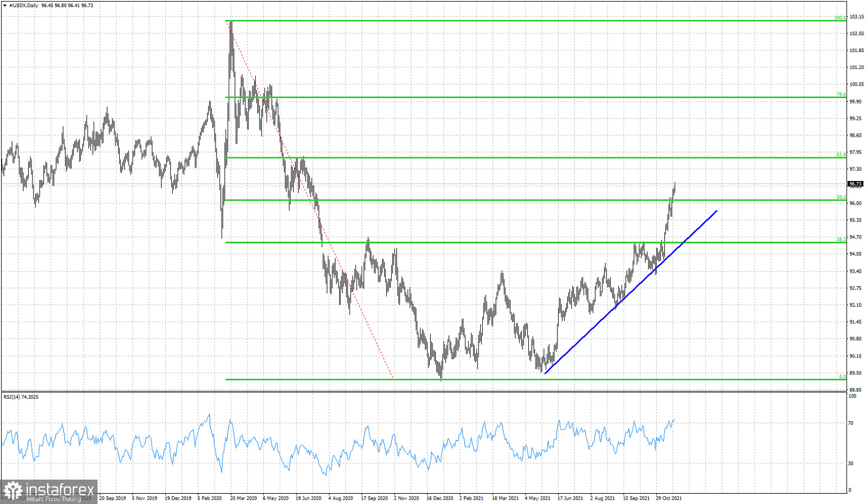Click the 101.20 price axis label
This screenshot has width=867, height=504.
(857, 68)
